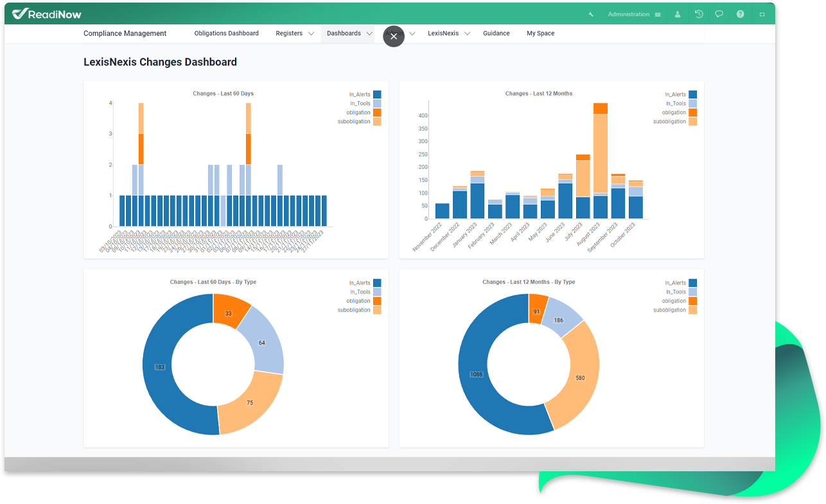Image resolution: width=826 pixels, height=504 pixels.
Task: Expand the chevron beside the close button
Action: (x=412, y=33)
